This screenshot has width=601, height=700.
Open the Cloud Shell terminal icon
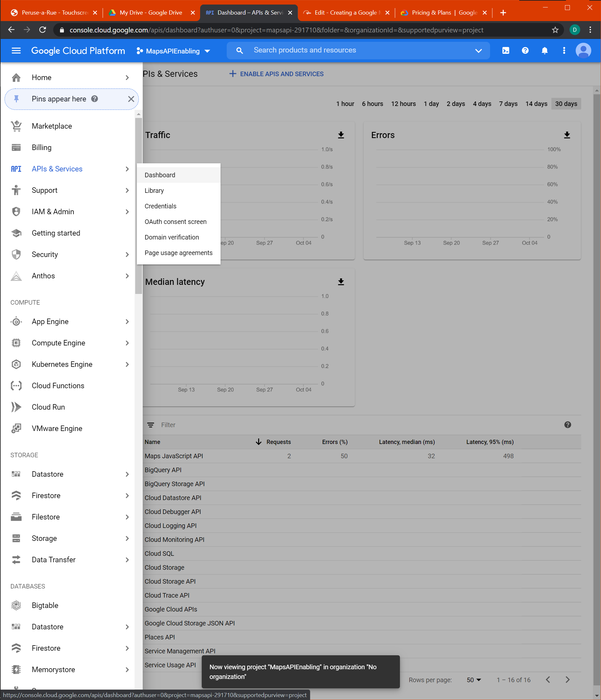pyautogui.click(x=505, y=51)
